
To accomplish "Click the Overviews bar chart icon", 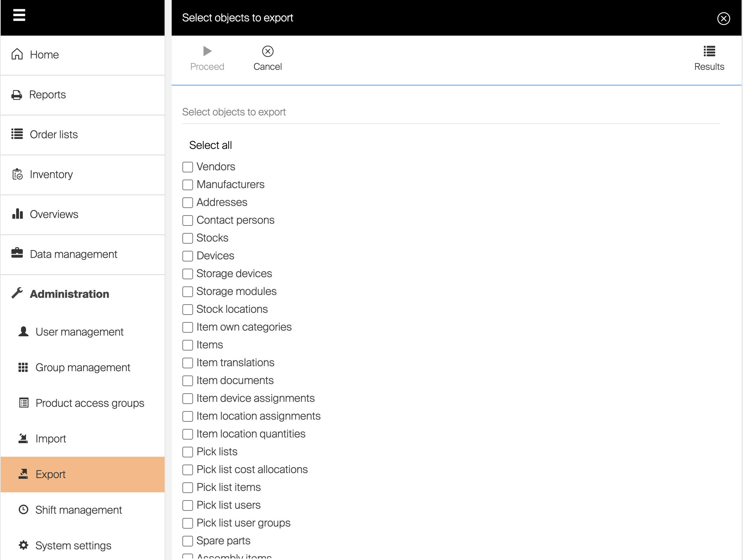I will pyautogui.click(x=17, y=214).
